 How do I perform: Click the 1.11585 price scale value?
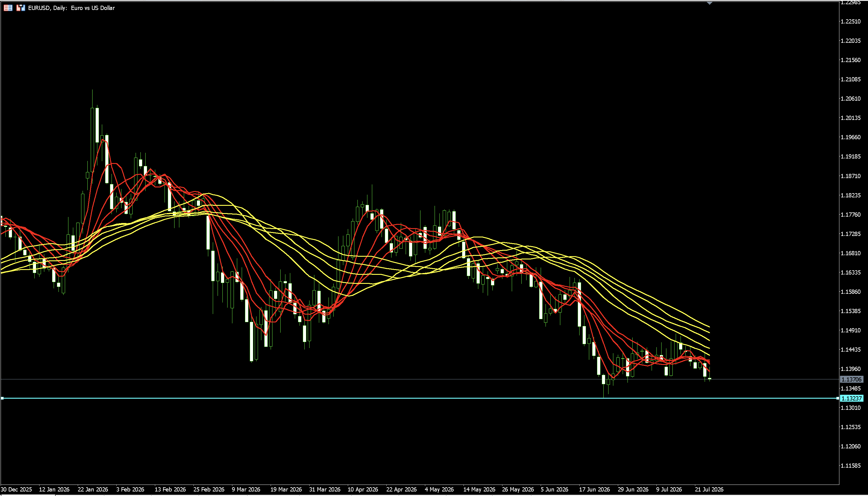tap(851, 466)
